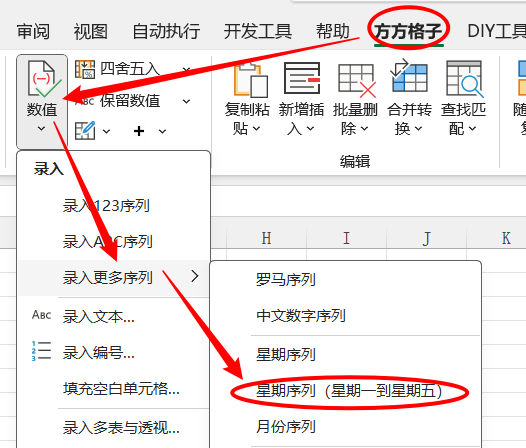The width and height of the screenshot is (526, 448).
Task: Click the 复制粘贴 clipboard icon
Action: point(250,80)
